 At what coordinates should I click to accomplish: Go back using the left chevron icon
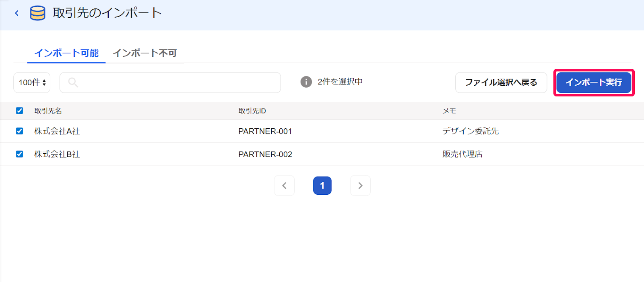point(17,13)
